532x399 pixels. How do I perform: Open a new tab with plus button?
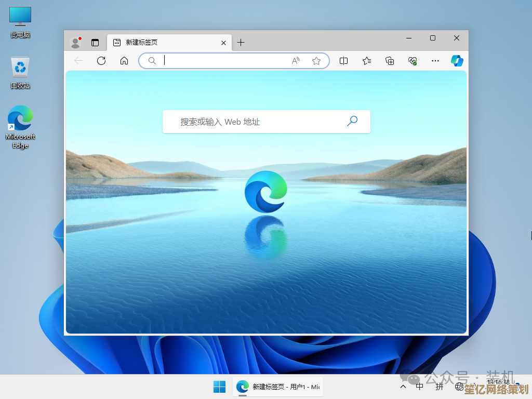(x=241, y=43)
